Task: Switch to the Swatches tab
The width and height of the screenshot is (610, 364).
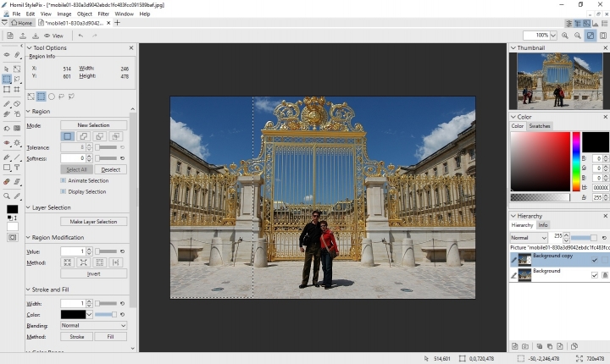Action: [x=540, y=126]
